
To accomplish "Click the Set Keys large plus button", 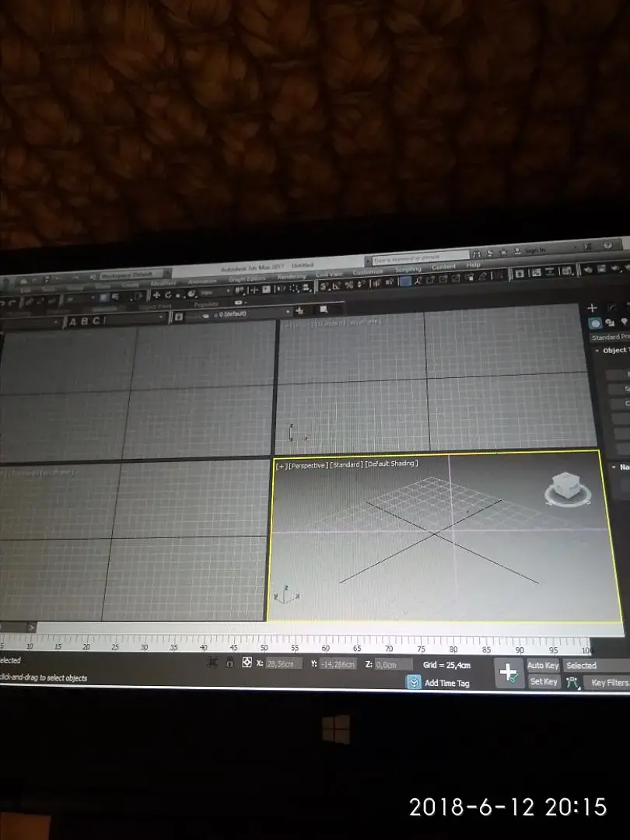I will tap(509, 674).
